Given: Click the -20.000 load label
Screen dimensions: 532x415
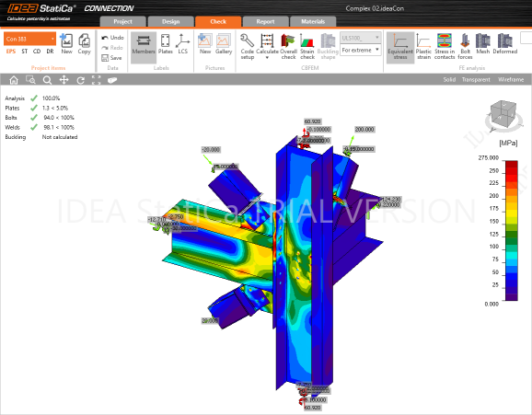Looking at the screenshot, I should click(211, 150).
